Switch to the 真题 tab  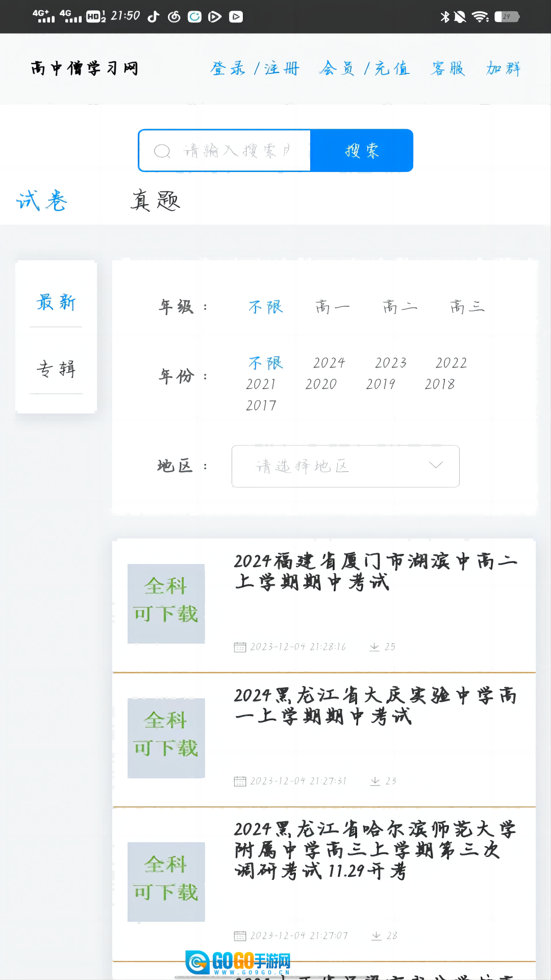point(155,201)
